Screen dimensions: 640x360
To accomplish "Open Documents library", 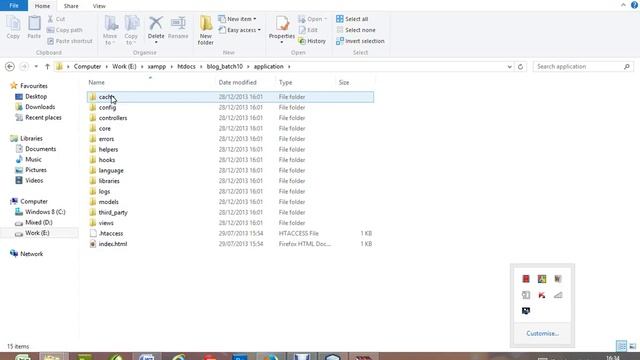I will coord(40,149).
